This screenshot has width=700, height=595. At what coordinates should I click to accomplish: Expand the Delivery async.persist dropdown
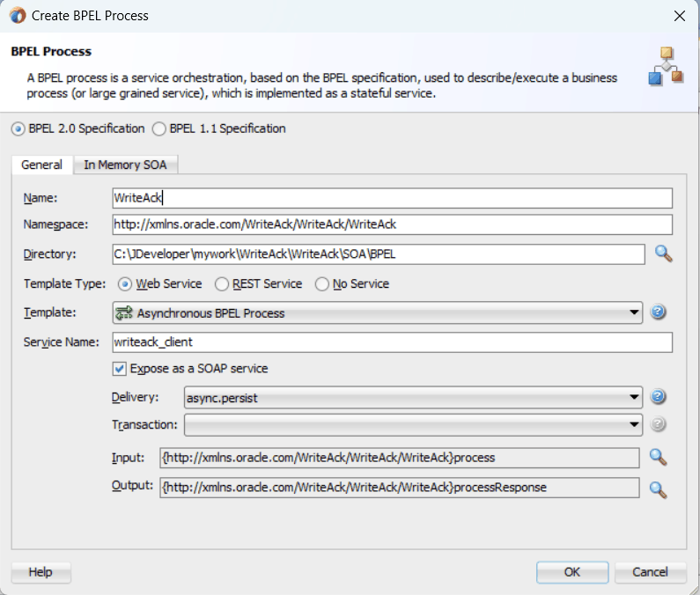pos(413,397)
